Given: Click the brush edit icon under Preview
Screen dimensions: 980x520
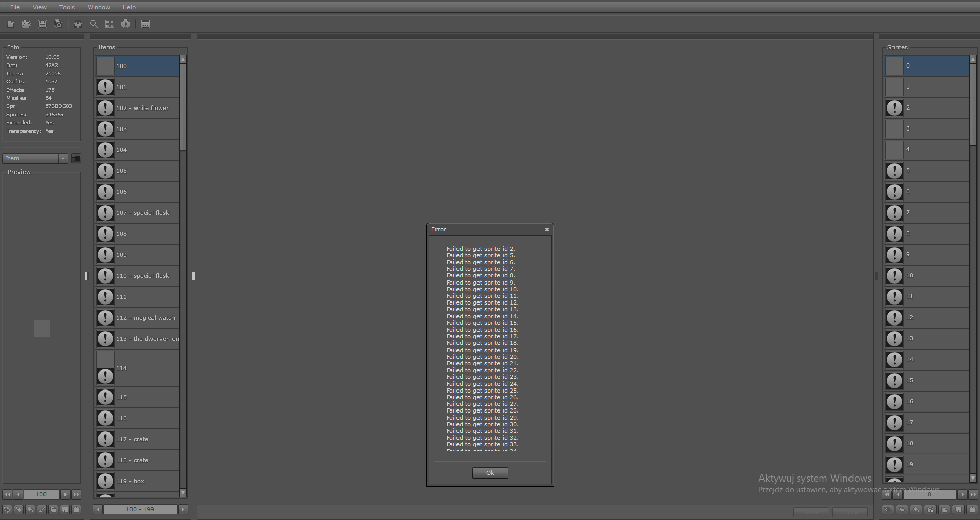Looking at the screenshot, I should click(41, 510).
